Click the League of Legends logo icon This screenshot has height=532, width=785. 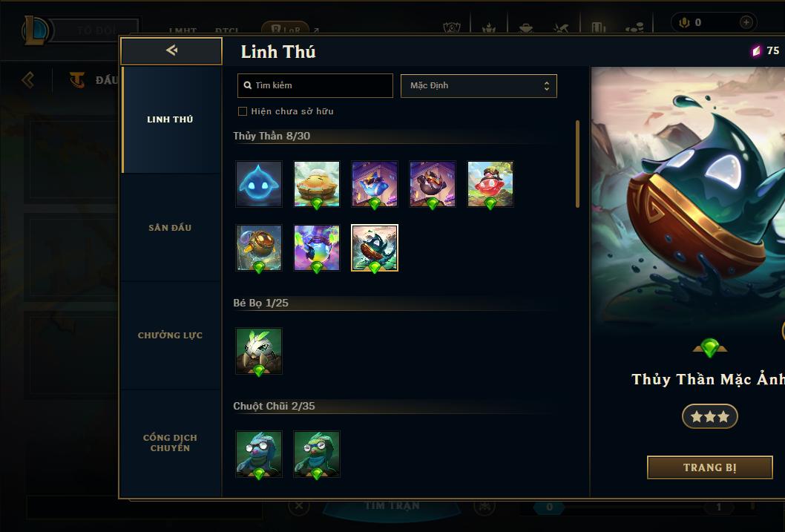[35, 30]
